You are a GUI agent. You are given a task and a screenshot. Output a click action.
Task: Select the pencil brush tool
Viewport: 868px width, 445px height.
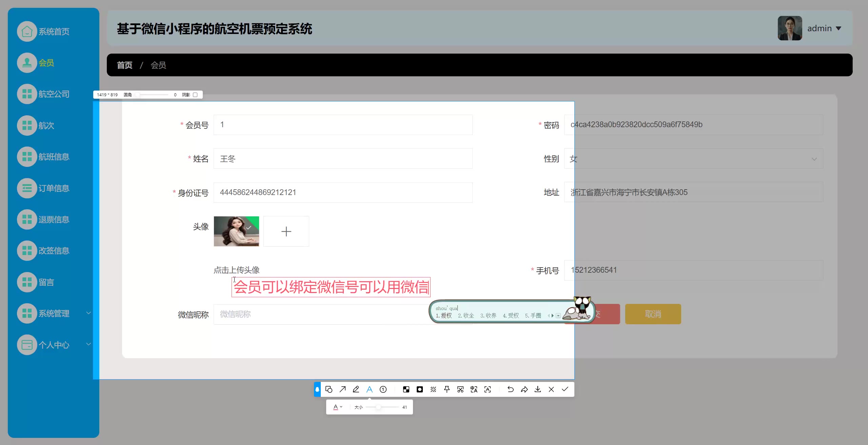(356, 389)
